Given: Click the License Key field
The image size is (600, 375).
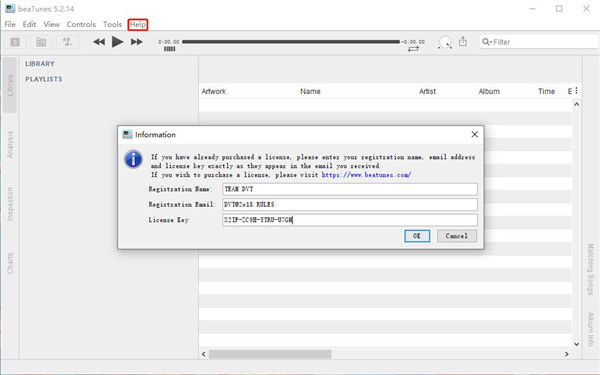Looking at the screenshot, I should (350, 220).
